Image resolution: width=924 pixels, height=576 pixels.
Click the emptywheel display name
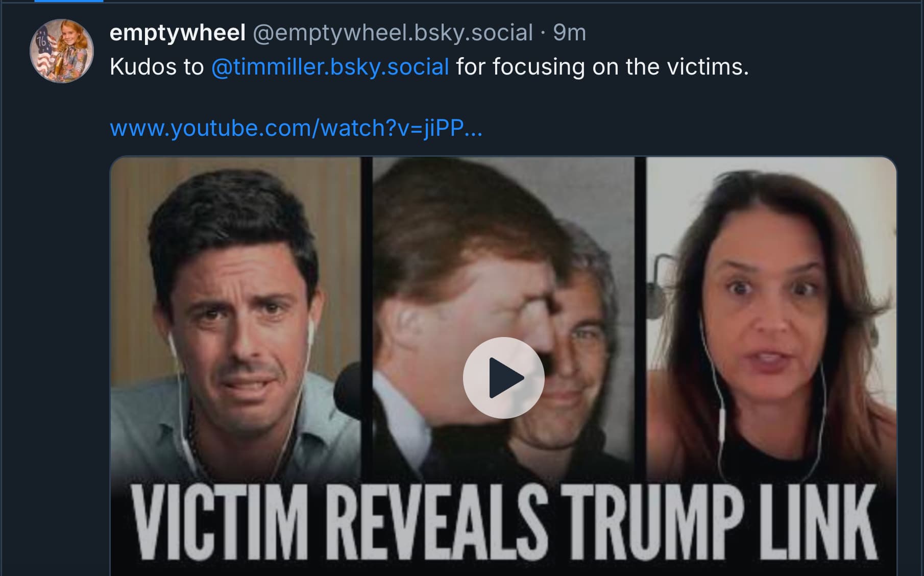[177, 33]
